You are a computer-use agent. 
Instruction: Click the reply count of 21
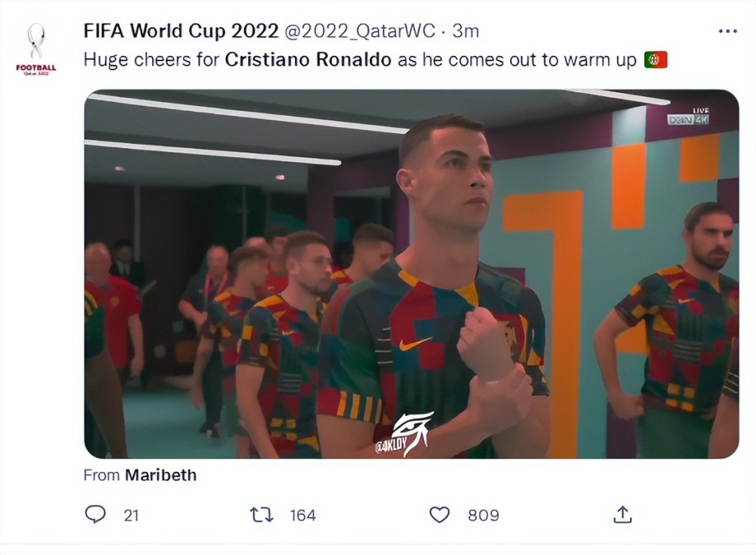(x=131, y=516)
